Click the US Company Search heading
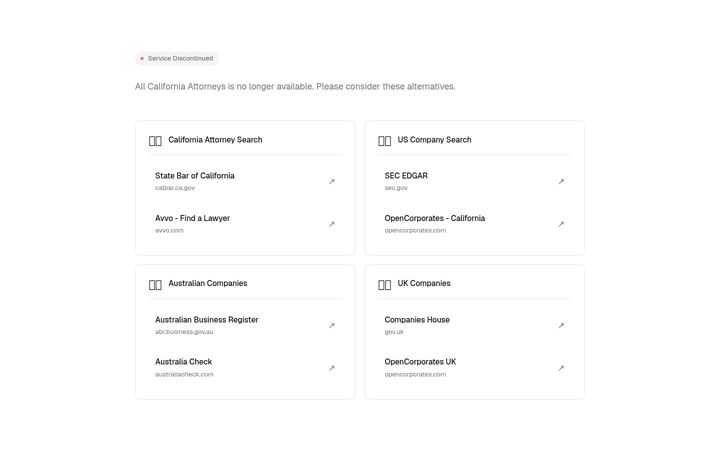 [x=434, y=140]
